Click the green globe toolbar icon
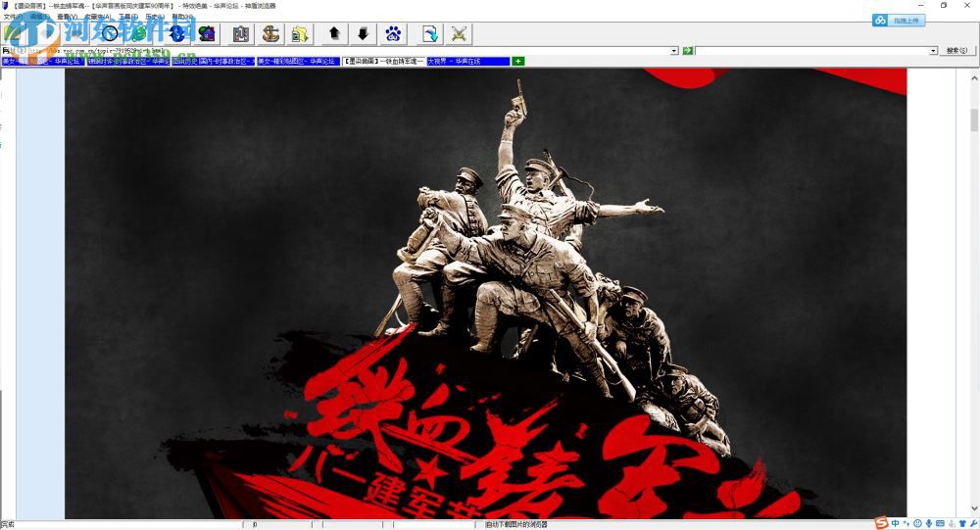Image resolution: width=980 pixels, height=530 pixels. point(140,33)
